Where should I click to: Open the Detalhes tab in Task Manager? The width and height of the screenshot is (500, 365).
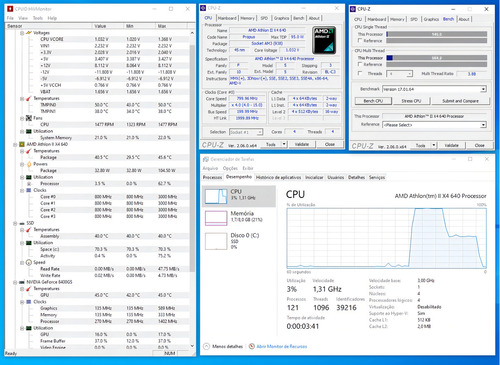pyautogui.click(x=356, y=177)
